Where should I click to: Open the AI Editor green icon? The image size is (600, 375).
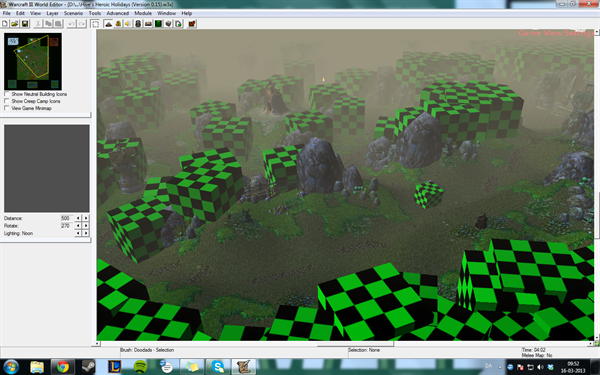point(158,24)
